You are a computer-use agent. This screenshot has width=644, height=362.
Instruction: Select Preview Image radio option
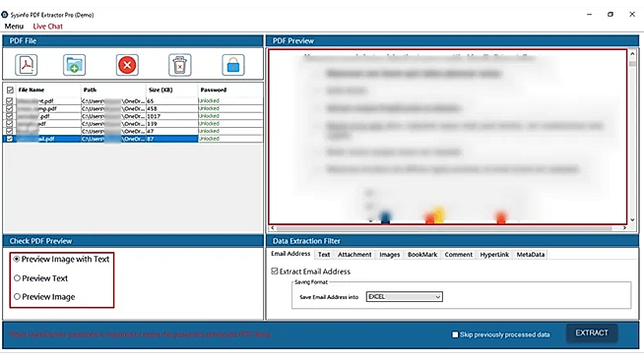click(x=17, y=297)
